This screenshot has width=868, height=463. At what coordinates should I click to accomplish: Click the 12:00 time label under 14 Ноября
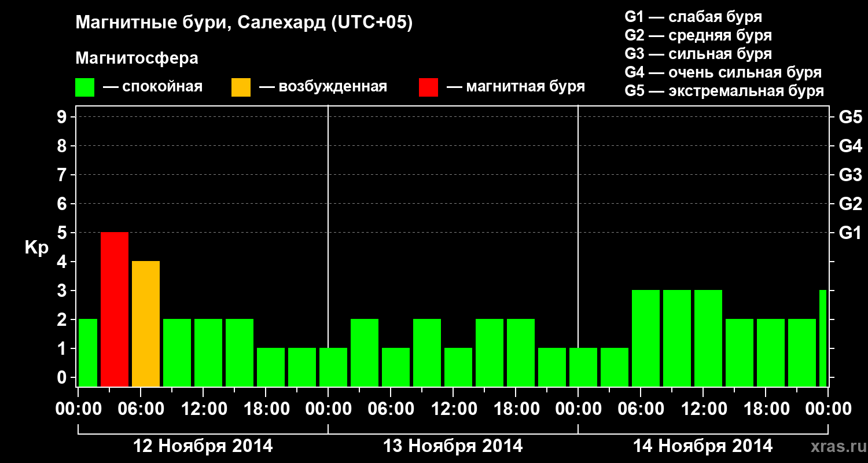pos(703,409)
